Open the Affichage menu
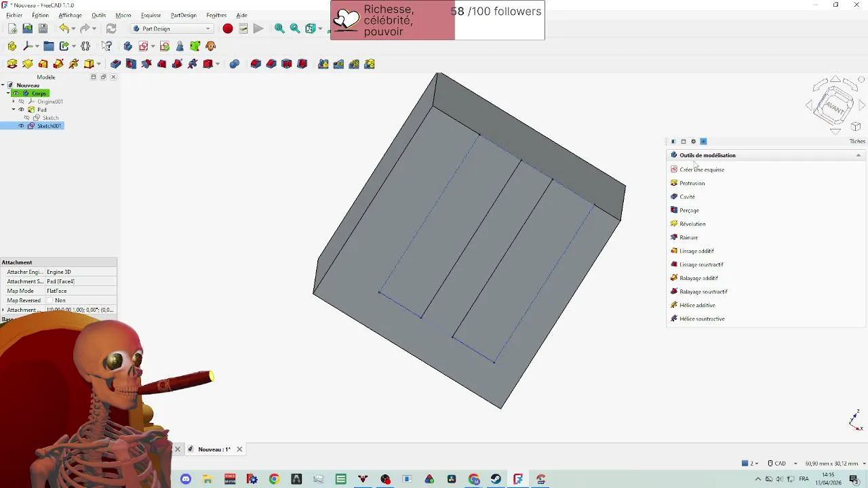 (70, 15)
